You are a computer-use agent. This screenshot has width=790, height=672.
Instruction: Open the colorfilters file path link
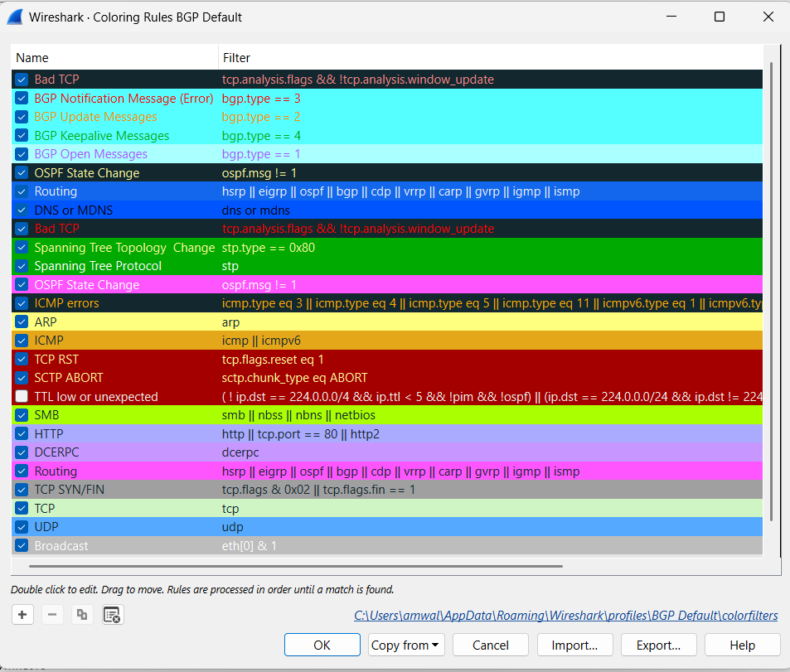click(x=566, y=616)
